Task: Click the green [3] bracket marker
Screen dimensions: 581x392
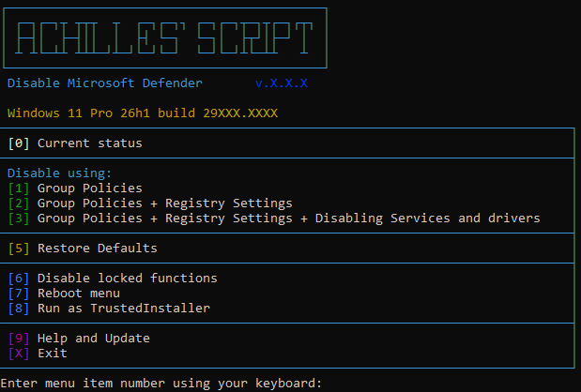Action: coord(19,219)
